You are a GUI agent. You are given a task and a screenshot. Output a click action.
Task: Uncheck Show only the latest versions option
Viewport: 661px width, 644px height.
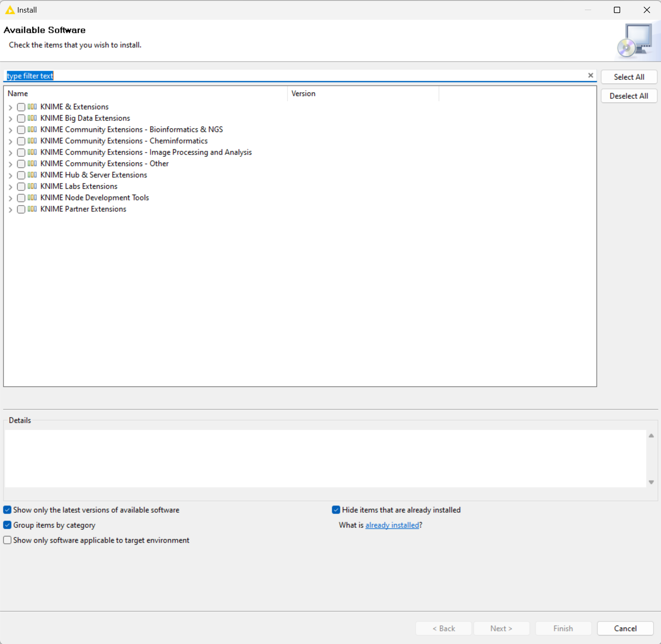coord(7,510)
